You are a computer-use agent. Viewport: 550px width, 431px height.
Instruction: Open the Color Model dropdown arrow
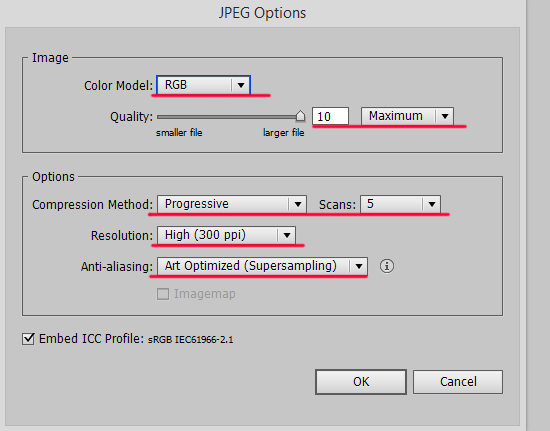coord(241,85)
